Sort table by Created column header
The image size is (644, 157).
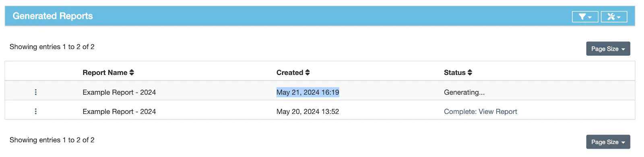click(289, 72)
